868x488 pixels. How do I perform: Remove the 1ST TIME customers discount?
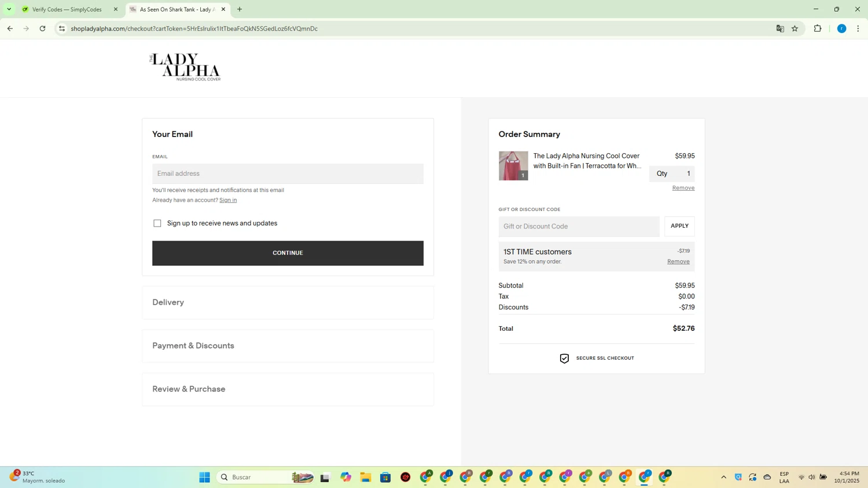678,261
